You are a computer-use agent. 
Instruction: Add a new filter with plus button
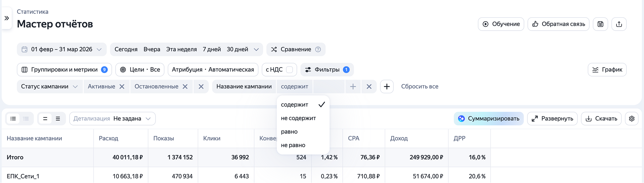(x=387, y=87)
